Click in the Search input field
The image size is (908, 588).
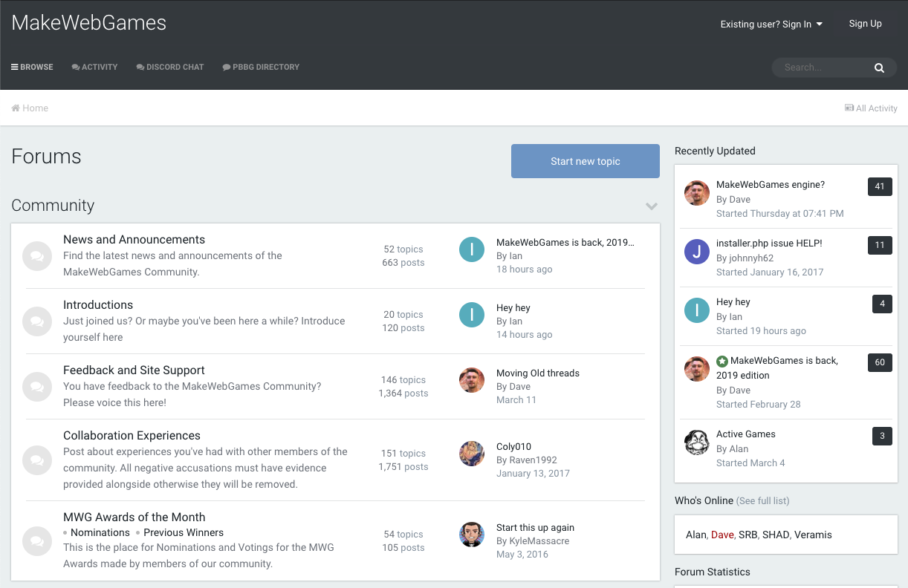tap(823, 68)
